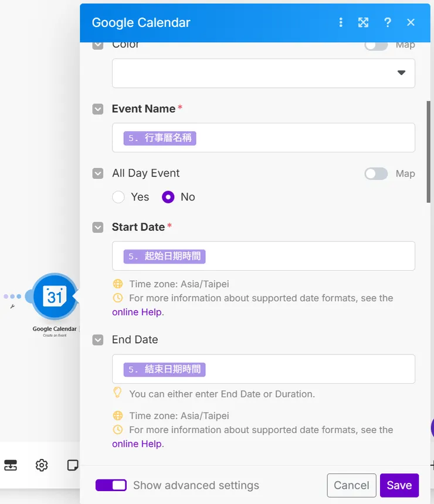Click the clock icon under Start Date
This screenshot has width=434, height=504.
[x=118, y=298]
